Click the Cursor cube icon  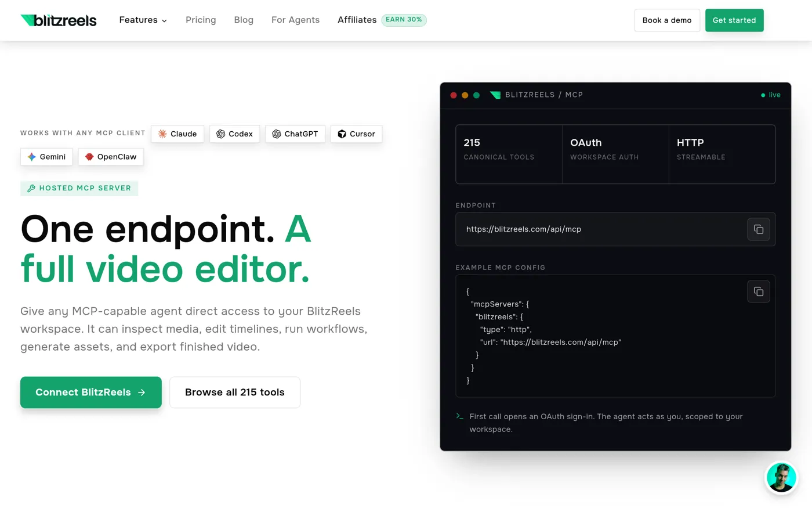point(342,134)
